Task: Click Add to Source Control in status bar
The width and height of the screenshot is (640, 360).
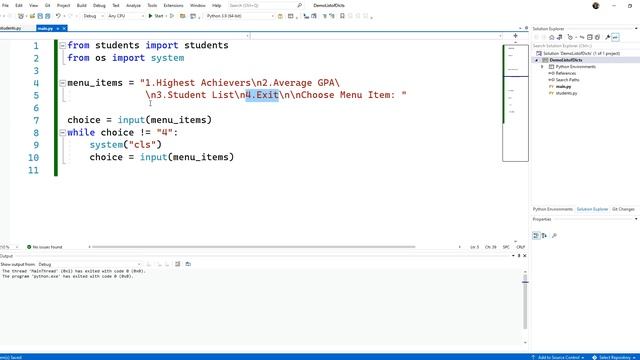Action: pos(558,357)
